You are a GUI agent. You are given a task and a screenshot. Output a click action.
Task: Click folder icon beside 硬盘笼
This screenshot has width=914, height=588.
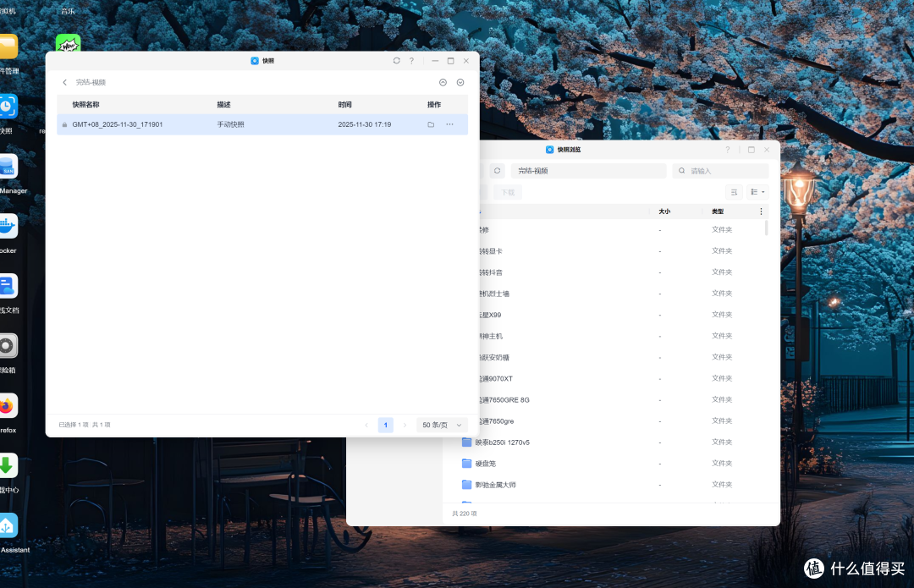466,464
